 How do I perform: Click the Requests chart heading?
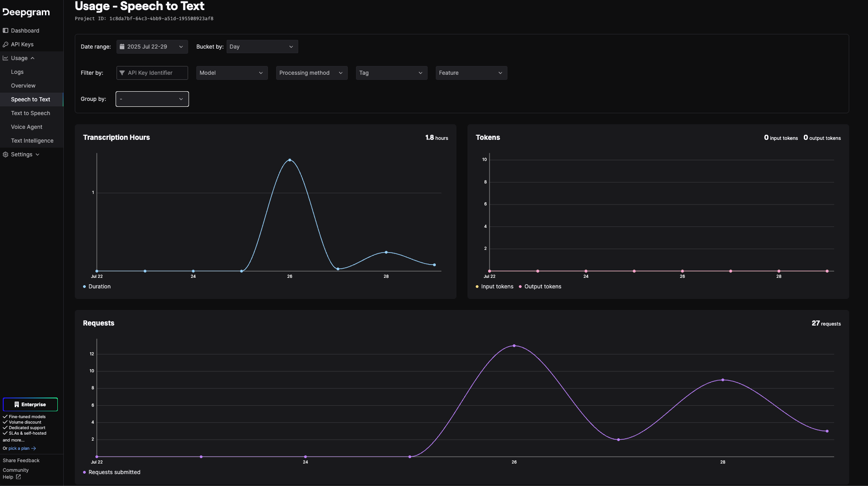[x=99, y=323]
